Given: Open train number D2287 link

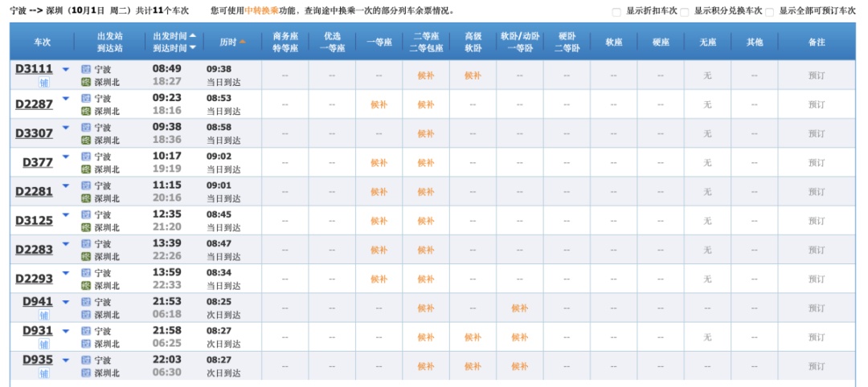Looking at the screenshot, I should [35, 104].
